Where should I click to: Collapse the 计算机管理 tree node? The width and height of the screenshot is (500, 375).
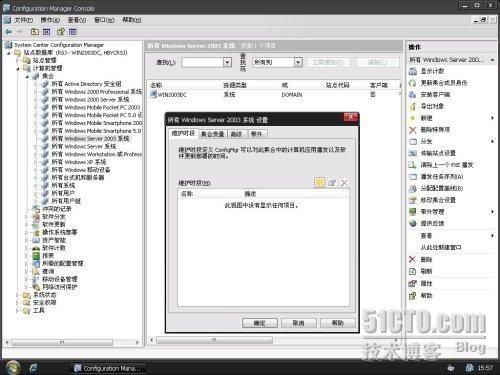[18, 68]
